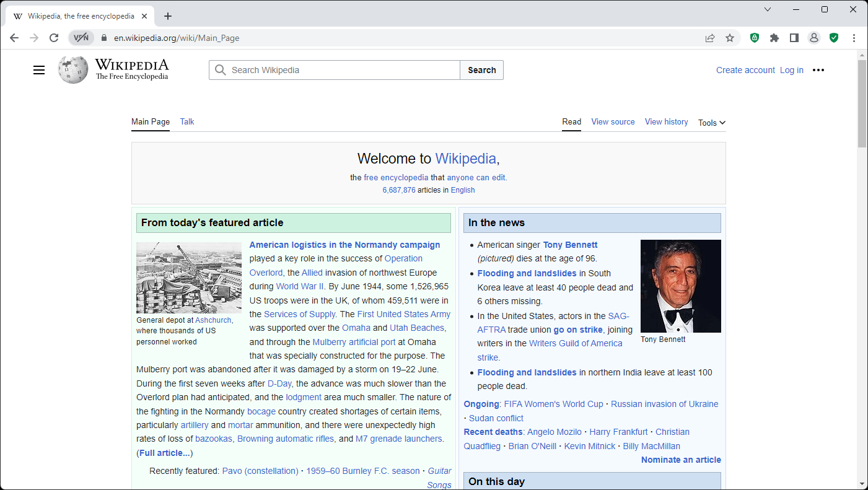Click the share this page icon
This screenshot has height=490, width=868.
tap(710, 38)
